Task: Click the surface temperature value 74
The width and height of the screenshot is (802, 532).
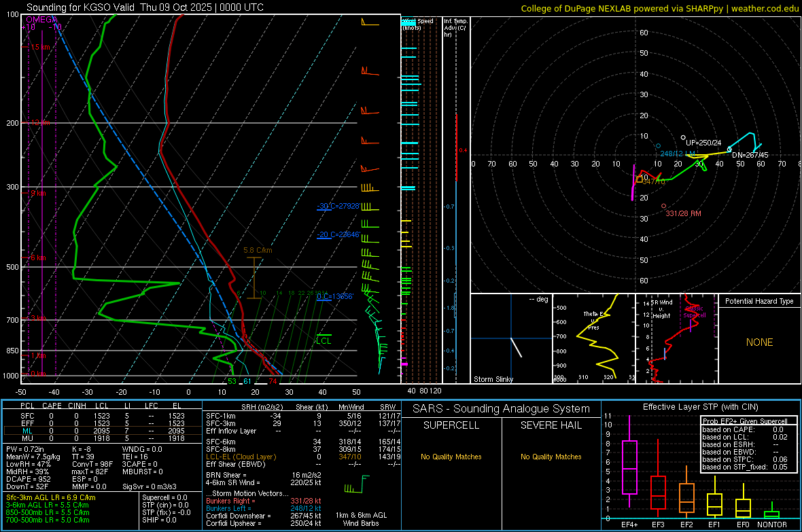Action: coord(273,381)
